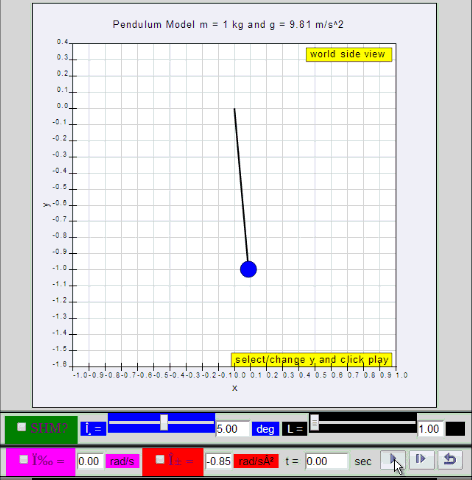Image resolution: width=472 pixels, height=480 pixels.
Task: Click the acceleration field showing -0.85
Action: 218,461
